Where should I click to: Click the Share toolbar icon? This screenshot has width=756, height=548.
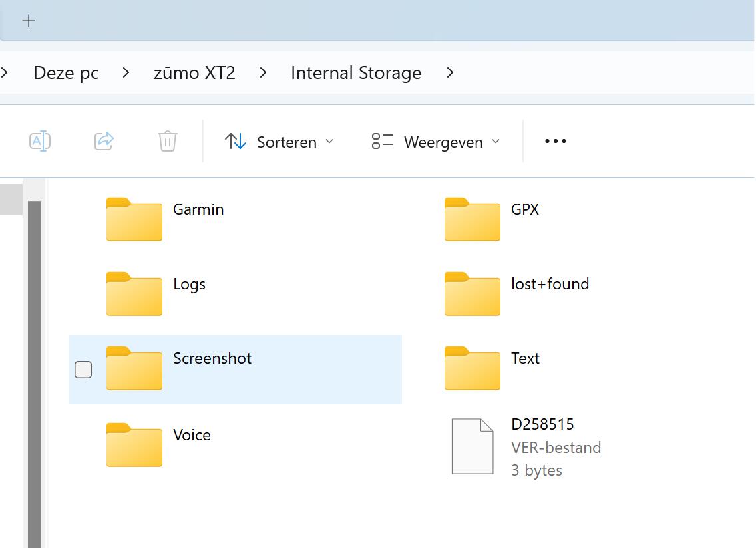click(104, 141)
